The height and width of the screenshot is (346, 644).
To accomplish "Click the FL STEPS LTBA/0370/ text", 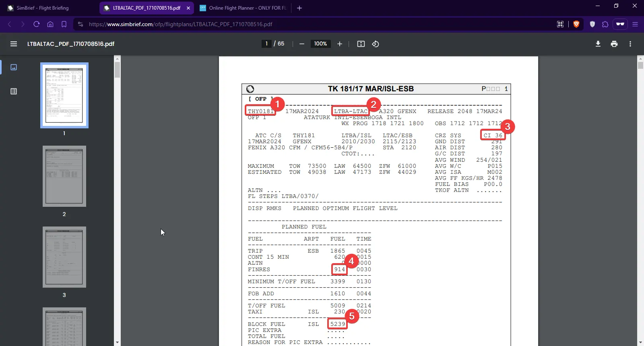I will [283, 196].
